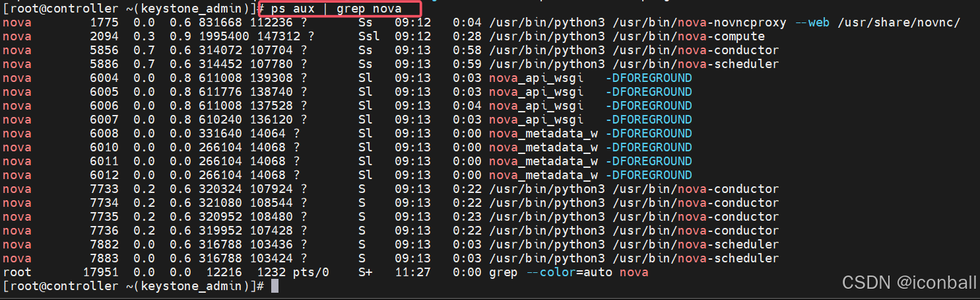The width and height of the screenshot is (980, 300).
Task: Click PID 7883 of nova-scheduler
Action: pyautogui.click(x=104, y=258)
